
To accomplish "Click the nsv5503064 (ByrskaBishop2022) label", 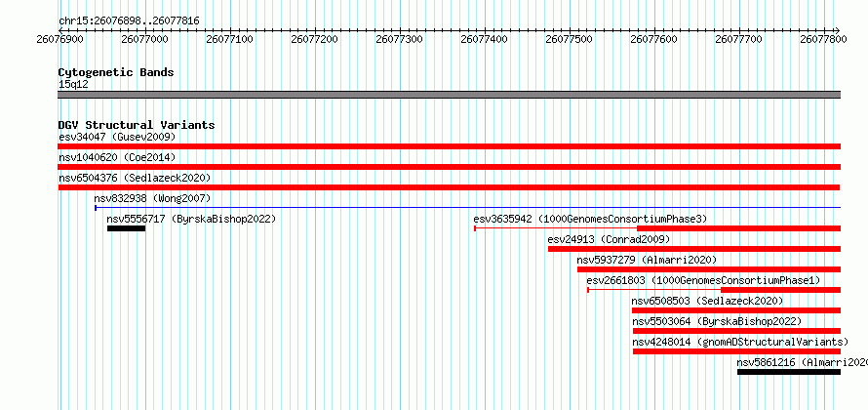I will [x=717, y=321].
